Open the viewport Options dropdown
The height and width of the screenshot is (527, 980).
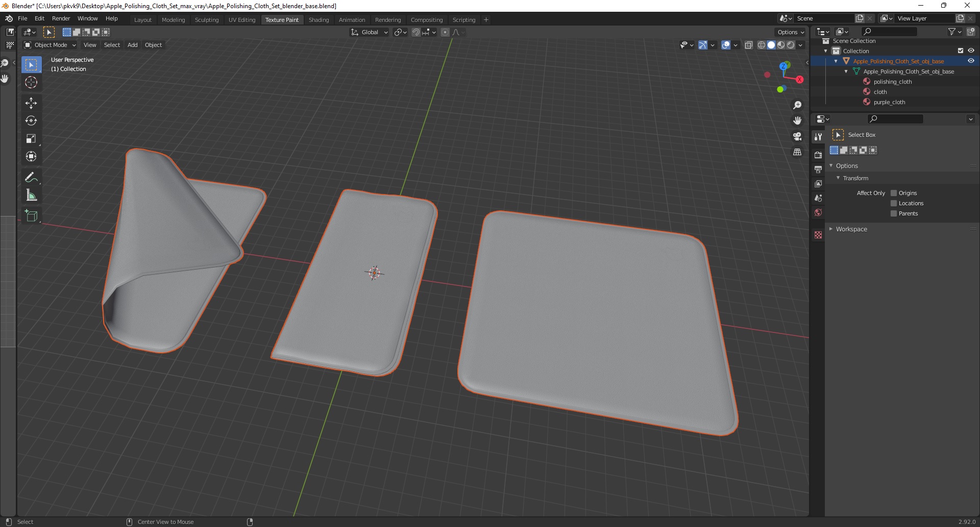791,32
